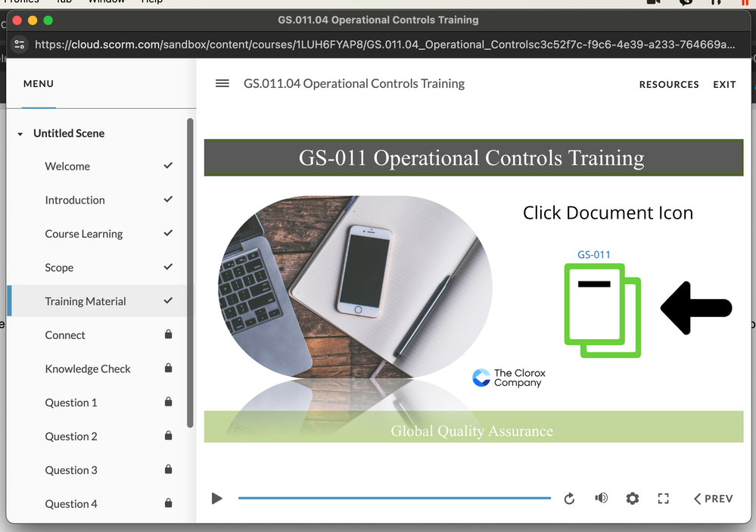
Task: Open player settings gear icon
Action: (x=633, y=498)
